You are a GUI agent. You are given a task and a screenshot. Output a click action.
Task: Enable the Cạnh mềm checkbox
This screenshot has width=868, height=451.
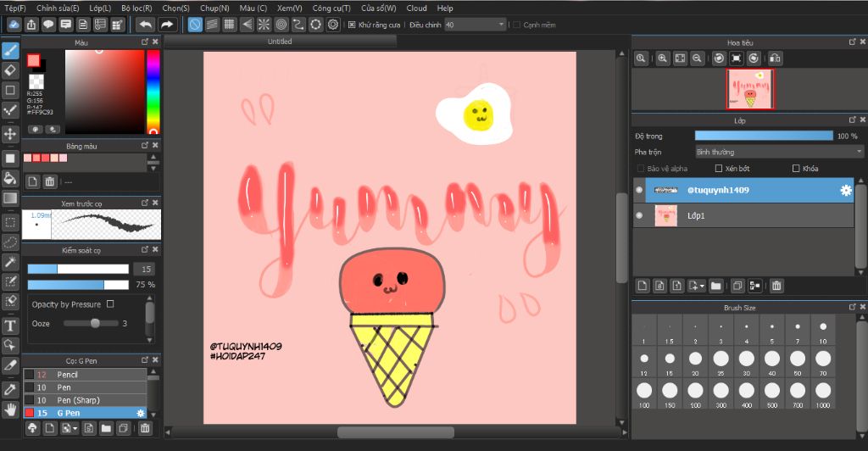[516, 25]
